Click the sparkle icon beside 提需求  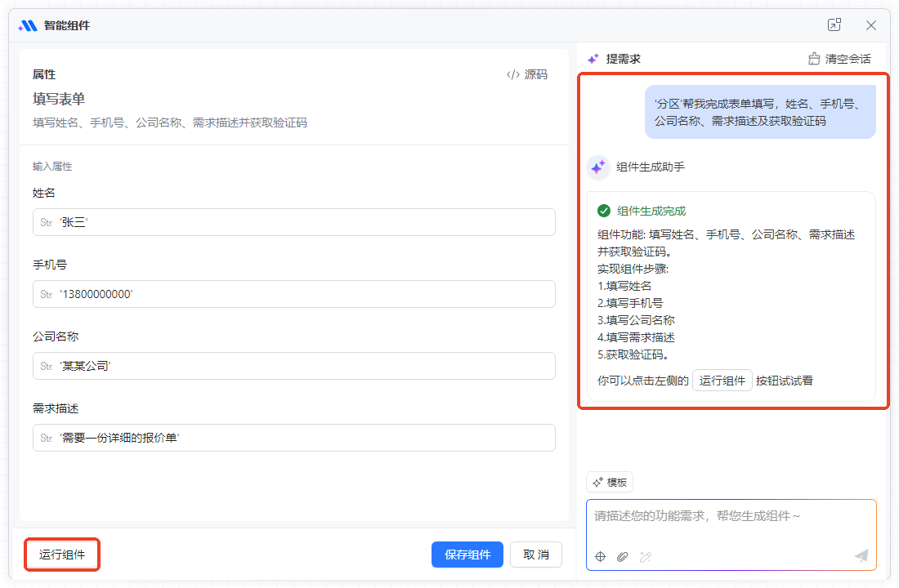(593, 59)
